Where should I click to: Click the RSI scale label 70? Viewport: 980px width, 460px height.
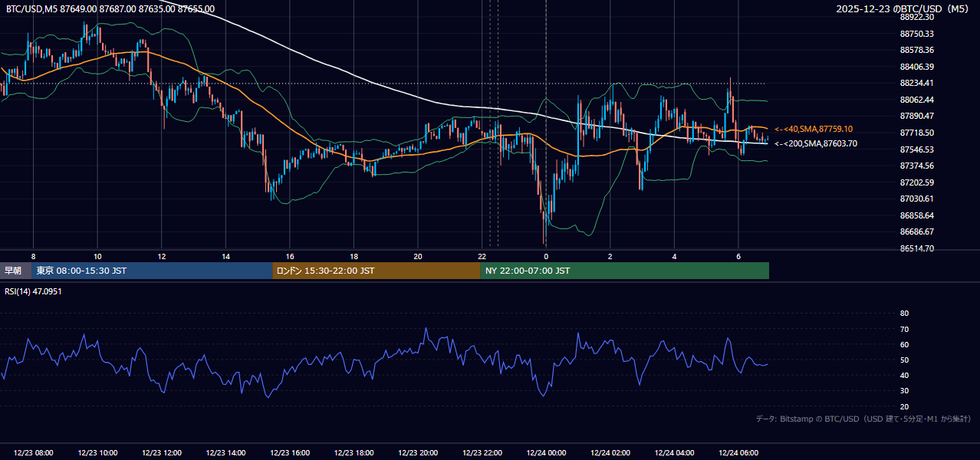pyautogui.click(x=905, y=329)
